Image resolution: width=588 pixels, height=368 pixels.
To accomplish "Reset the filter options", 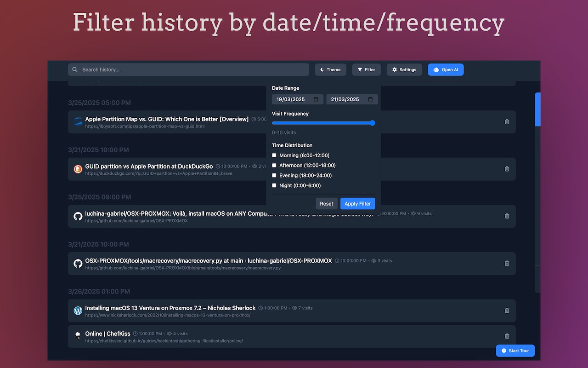I will tap(326, 204).
